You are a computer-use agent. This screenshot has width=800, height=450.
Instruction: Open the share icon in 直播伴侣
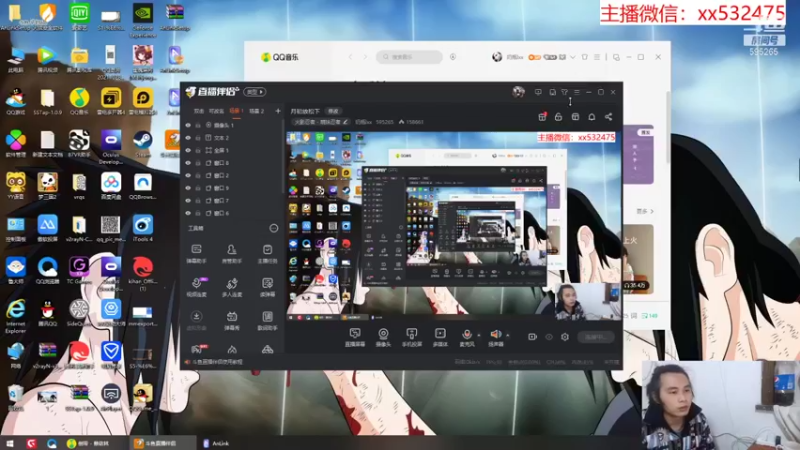pyautogui.click(x=608, y=117)
